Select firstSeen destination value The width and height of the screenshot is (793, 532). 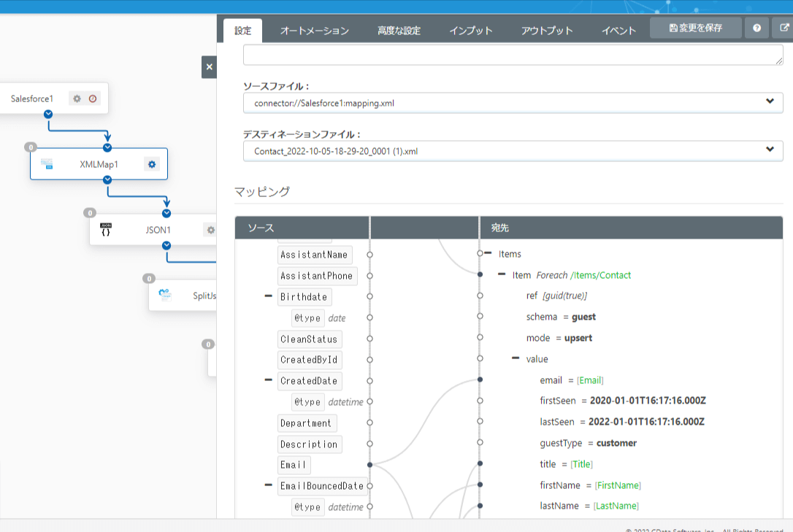(648, 401)
